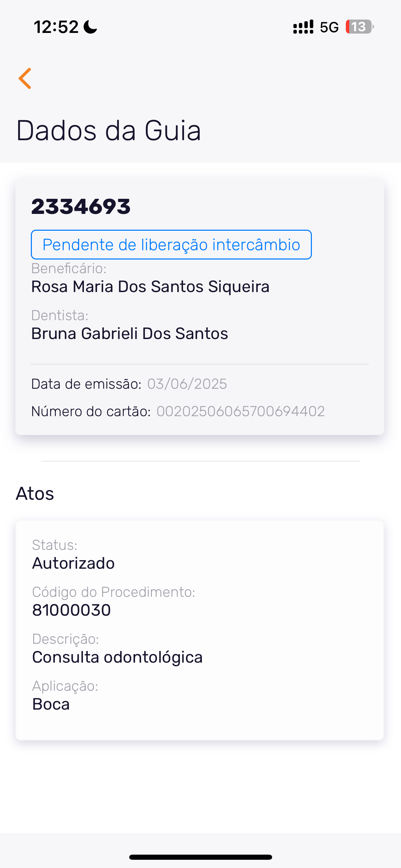The width and height of the screenshot is (401, 868).
Task: Tap the orange back arrow
Action: pyautogui.click(x=25, y=79)
